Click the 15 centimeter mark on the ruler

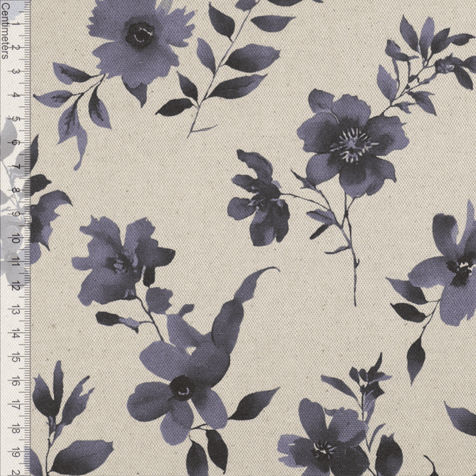point(16,357)
